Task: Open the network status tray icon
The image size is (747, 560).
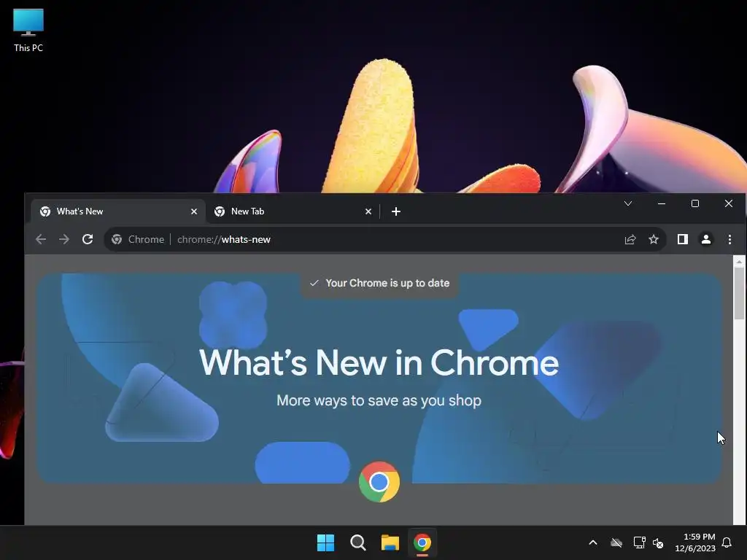Action: coord(639,542)
